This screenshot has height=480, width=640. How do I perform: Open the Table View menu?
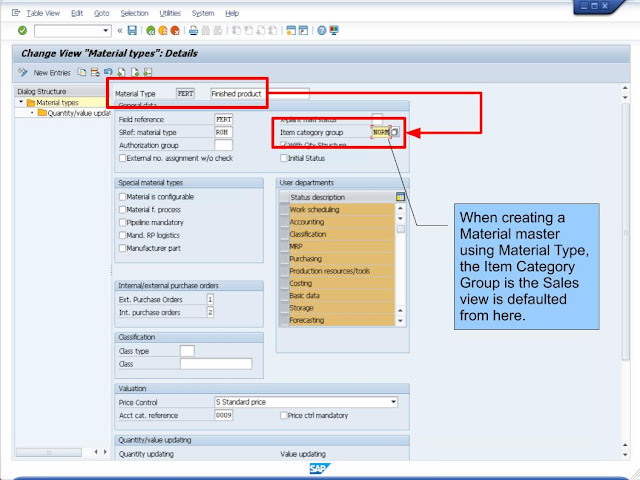[43, 13]
